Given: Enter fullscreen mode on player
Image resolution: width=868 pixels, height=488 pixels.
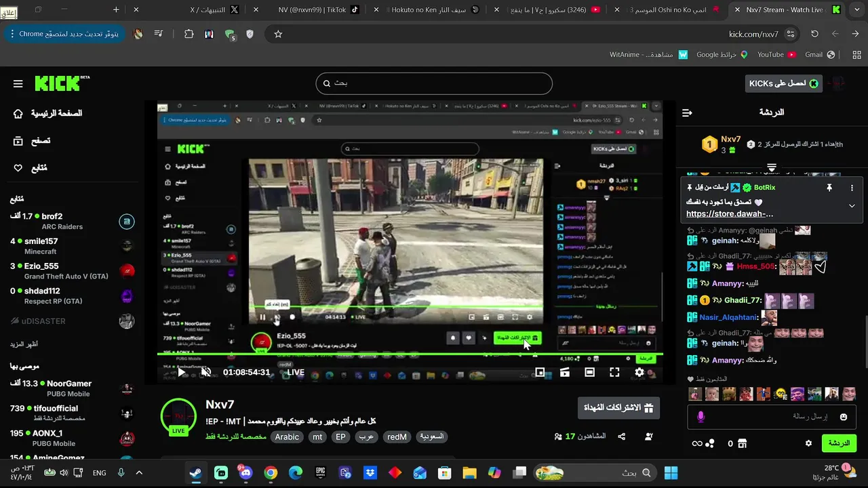Looking at the screenshot, I should (x=614, y=372).
